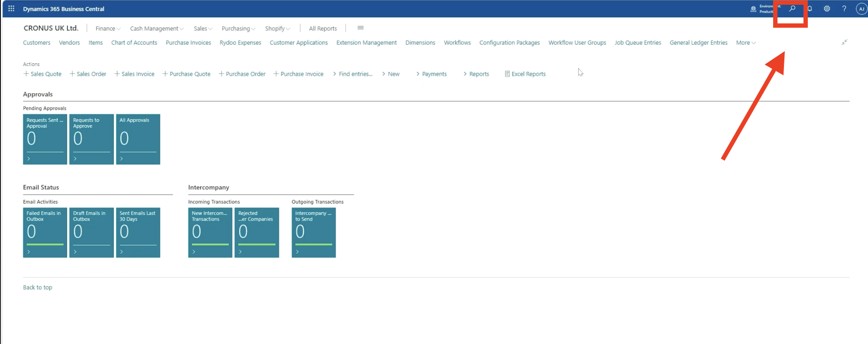Click the CRONUS UK Ltd. company name
This screenshot has height=344, width=868.
pos(51,28)
